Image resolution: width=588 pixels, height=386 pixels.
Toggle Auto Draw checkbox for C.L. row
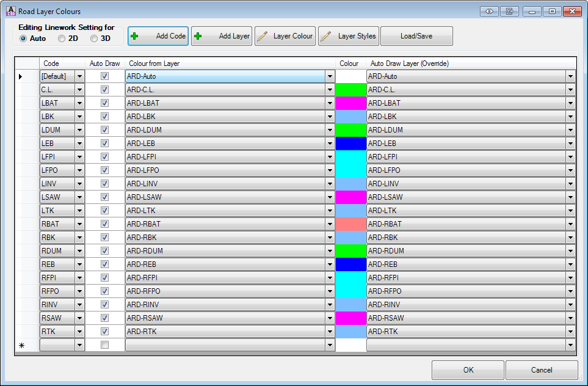[x=104, y=90]
